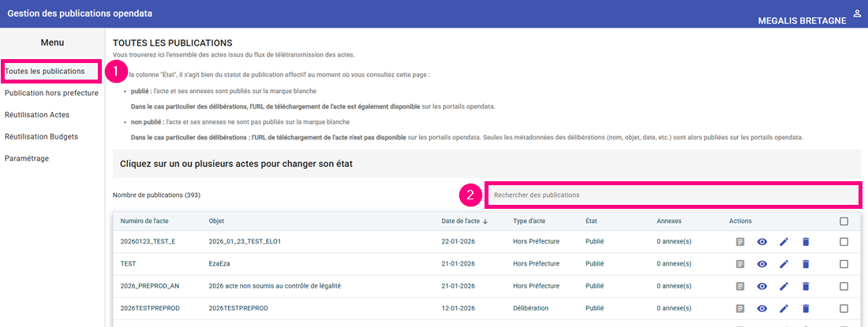Sort by Date de l'acte column arrow

(x=485, y=221)
